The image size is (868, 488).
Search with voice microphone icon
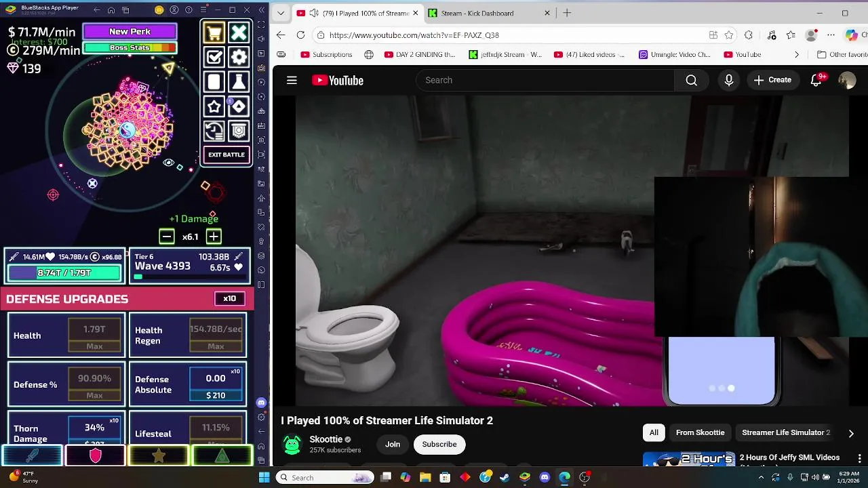pos(729,80)
